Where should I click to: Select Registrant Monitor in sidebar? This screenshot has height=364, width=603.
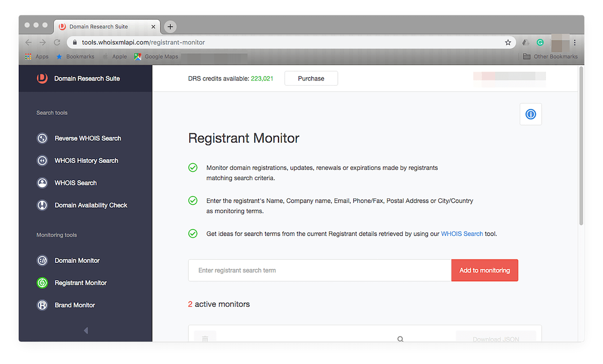point(81,283)
